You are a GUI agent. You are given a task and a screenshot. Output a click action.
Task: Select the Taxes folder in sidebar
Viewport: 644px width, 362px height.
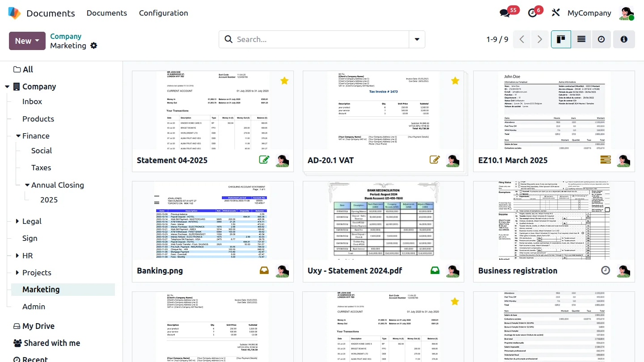(41, 168)
